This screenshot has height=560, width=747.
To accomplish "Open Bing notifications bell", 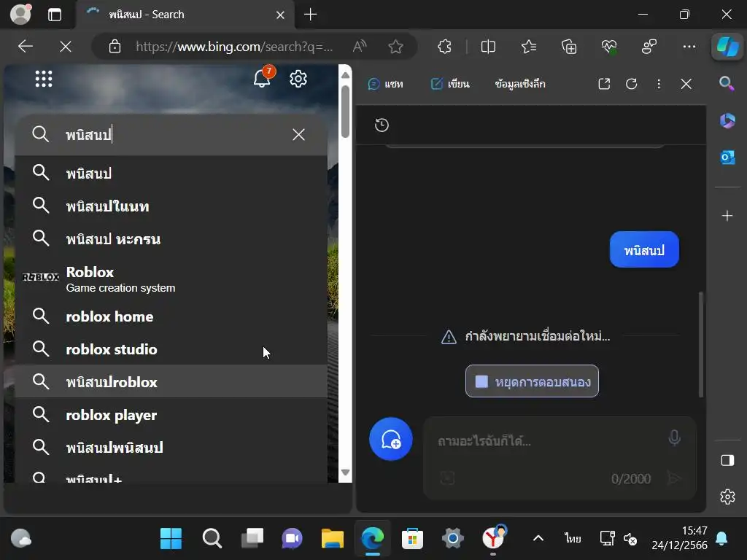I will (262, 78).
